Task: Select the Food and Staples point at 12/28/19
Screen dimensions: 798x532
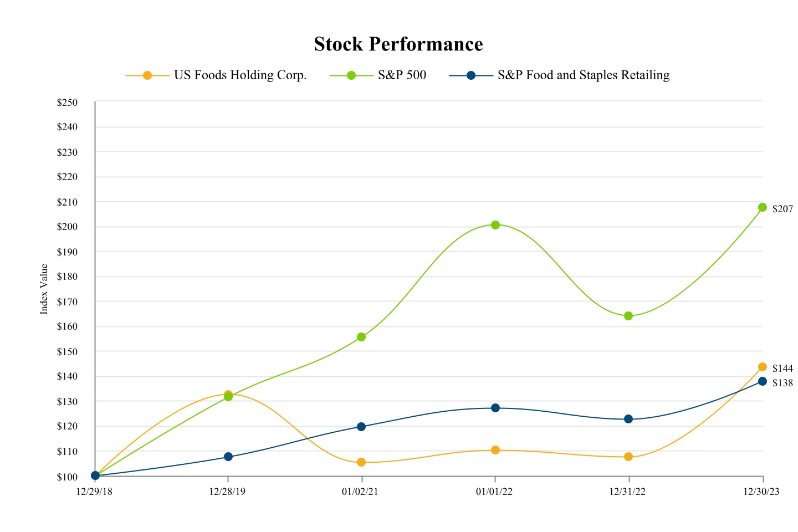Action: [x=228, y=457]
